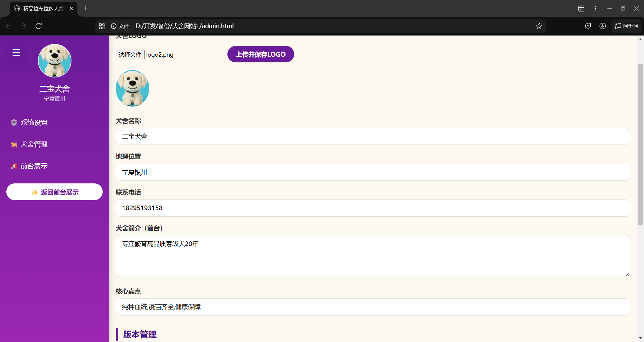Open the browser three-dot menu
This screenshot has width=644, height=342.
(595, 8)
